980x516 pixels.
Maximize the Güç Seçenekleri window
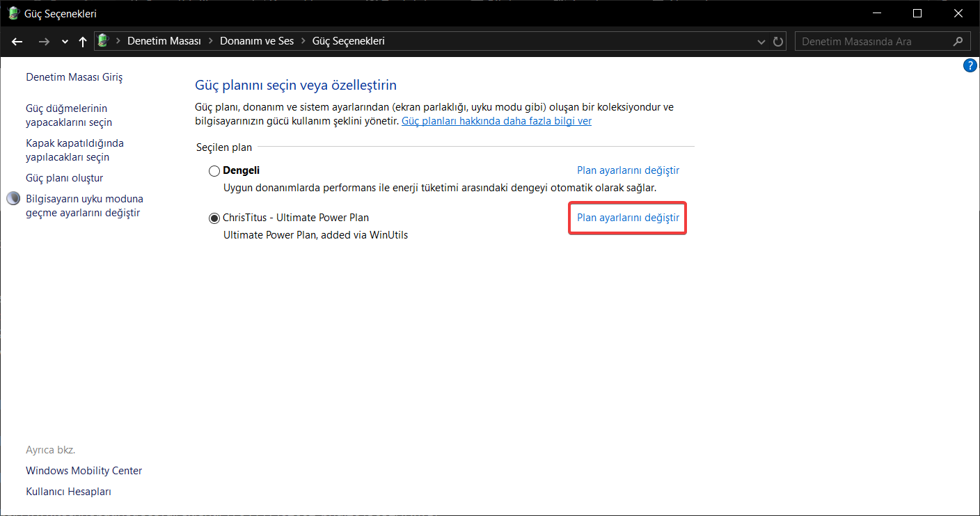[917, 13]
